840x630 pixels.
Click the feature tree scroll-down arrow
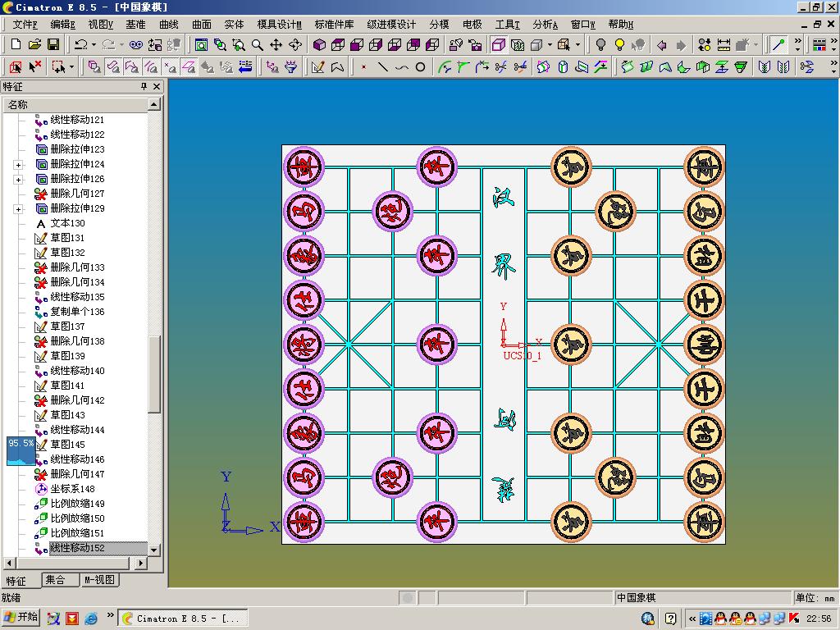pyautogui.click(x=153, y=550)
